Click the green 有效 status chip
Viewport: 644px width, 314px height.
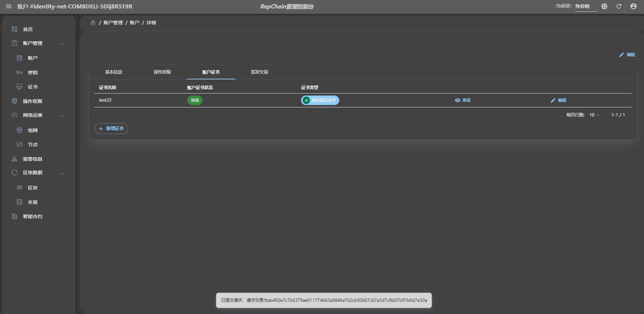[x=195, y=100]
